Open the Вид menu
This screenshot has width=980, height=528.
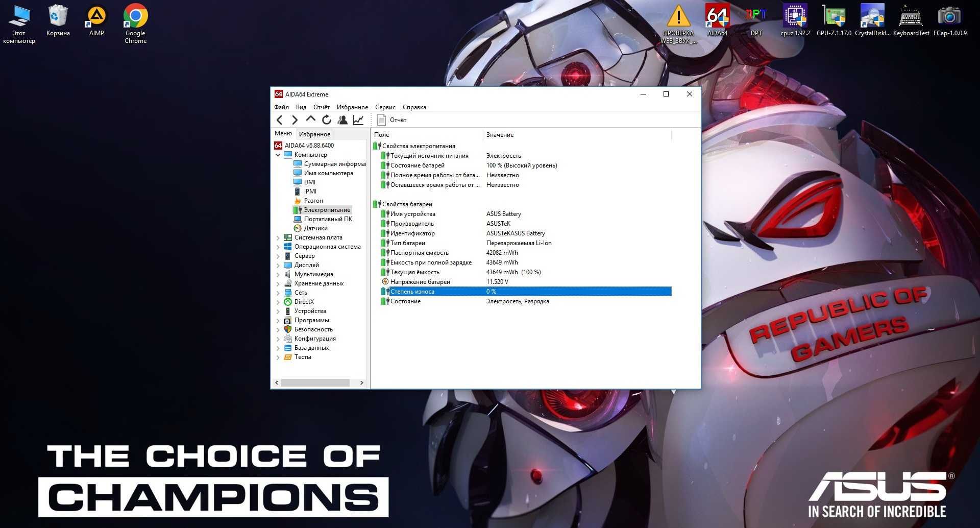tap(301, 107)
